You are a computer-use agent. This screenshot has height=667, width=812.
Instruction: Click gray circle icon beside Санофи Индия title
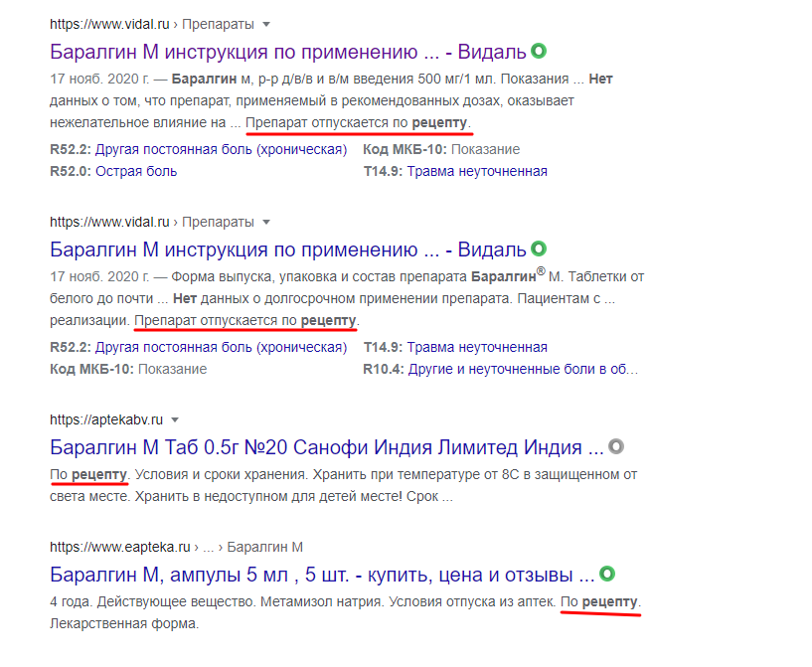pyautogui.click(x=616, y=445)
